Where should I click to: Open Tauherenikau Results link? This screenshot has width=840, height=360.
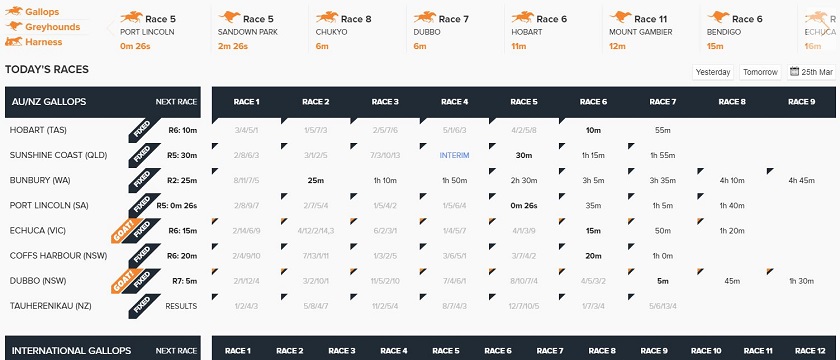(x=181, y=306)
